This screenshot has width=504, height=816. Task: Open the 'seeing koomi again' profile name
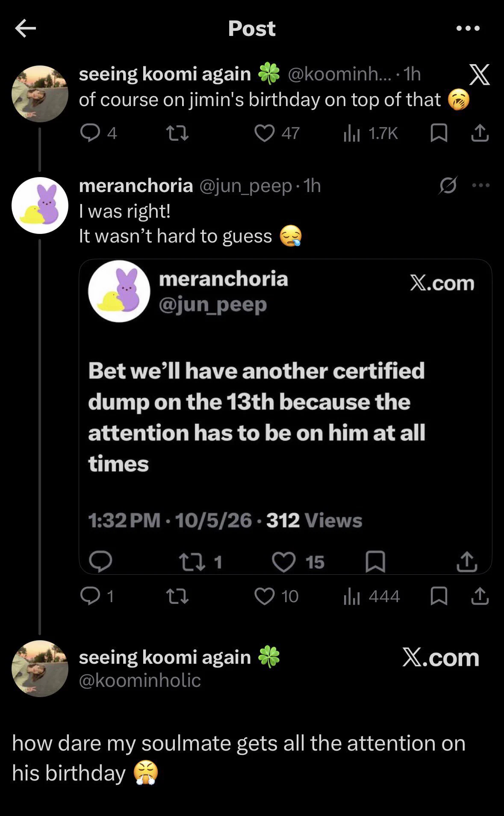pos(165,74)
